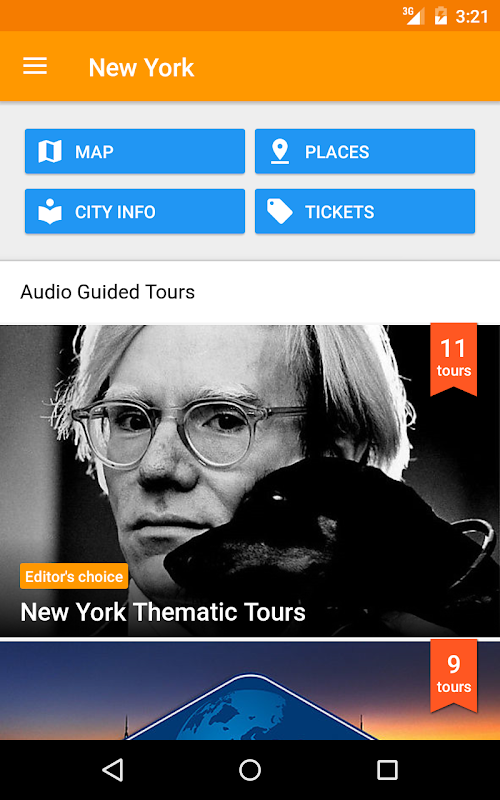
Task: Open the globe sunset tour card
Action: point(250,691)
